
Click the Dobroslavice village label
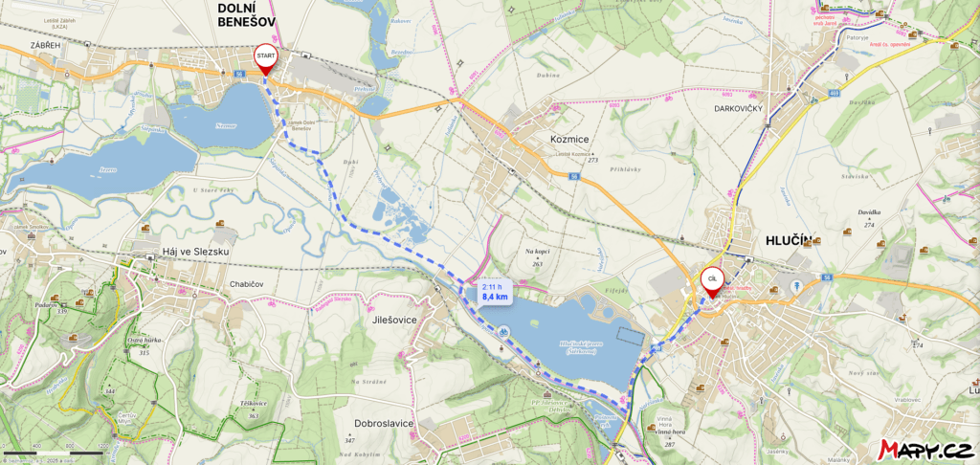[384, 423]
